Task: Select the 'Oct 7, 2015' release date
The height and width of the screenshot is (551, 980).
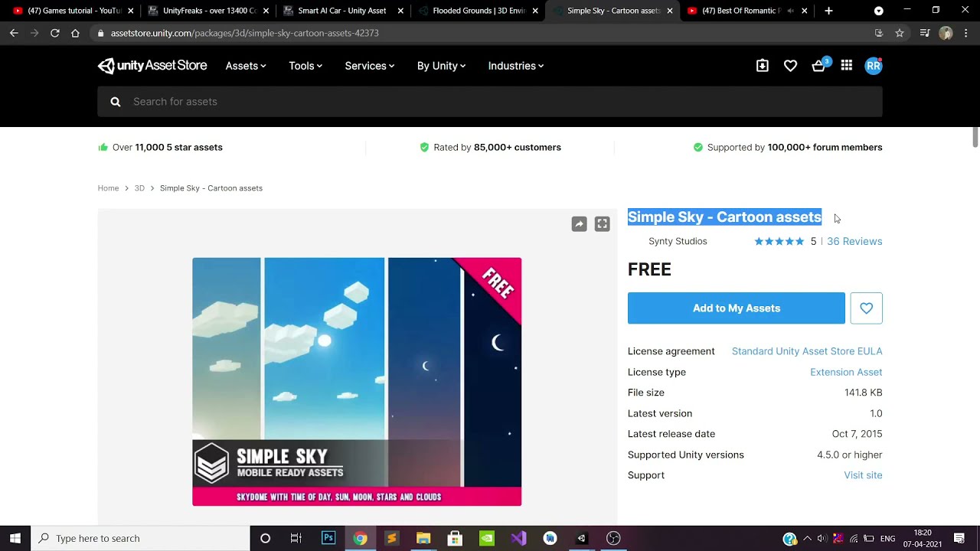Action: coord(857,434)
